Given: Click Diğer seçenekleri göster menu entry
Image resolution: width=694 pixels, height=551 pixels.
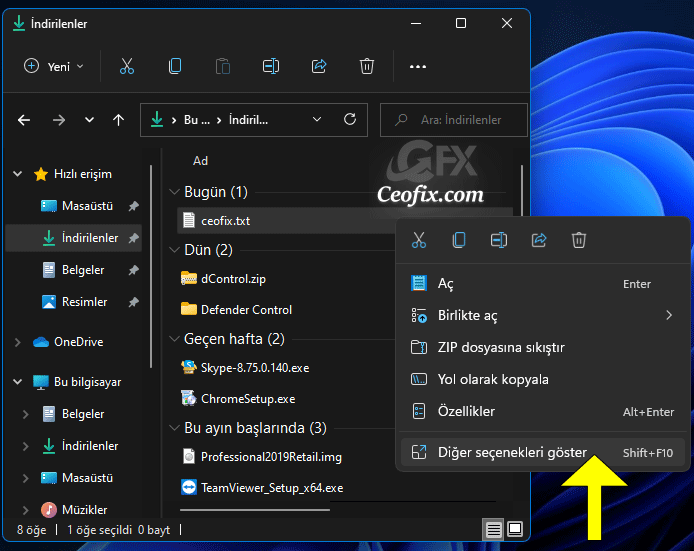Looking at the screenshot, I should coord(543,452).
